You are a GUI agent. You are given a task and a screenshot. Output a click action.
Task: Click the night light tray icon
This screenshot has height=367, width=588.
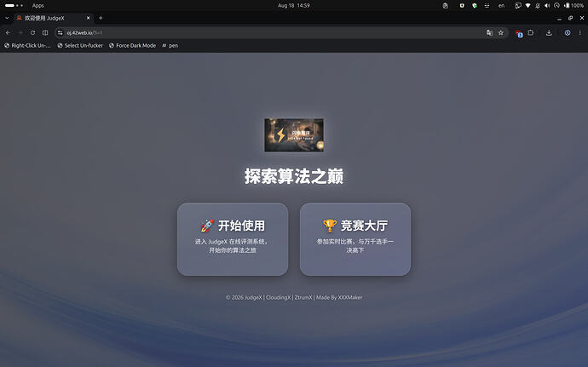point(556,6)
